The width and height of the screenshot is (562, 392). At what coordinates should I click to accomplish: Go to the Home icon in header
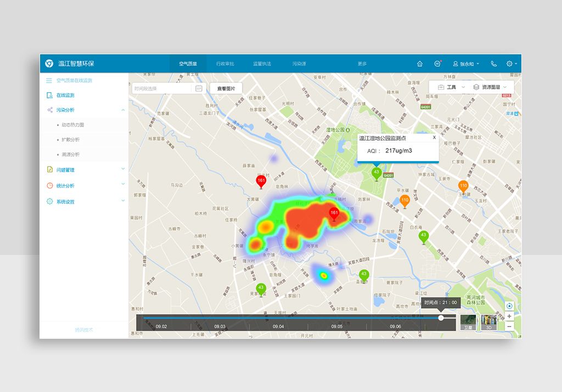point(420,64)
